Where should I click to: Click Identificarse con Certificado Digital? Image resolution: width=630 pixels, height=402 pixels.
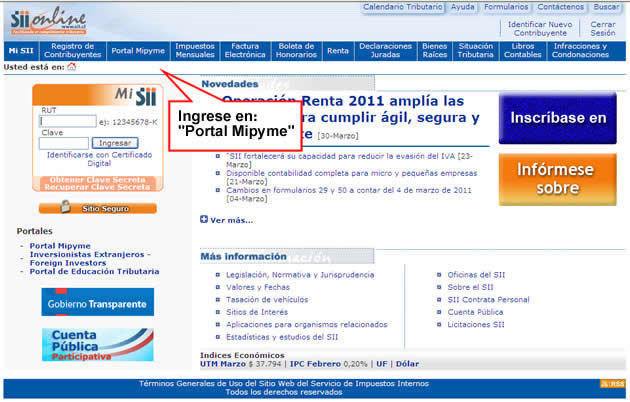pos(99,159)
